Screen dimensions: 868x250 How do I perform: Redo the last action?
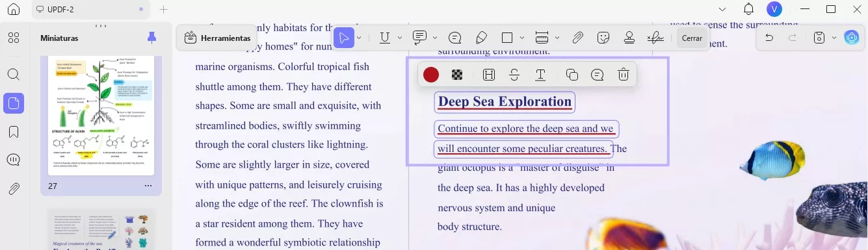point(793,38)
